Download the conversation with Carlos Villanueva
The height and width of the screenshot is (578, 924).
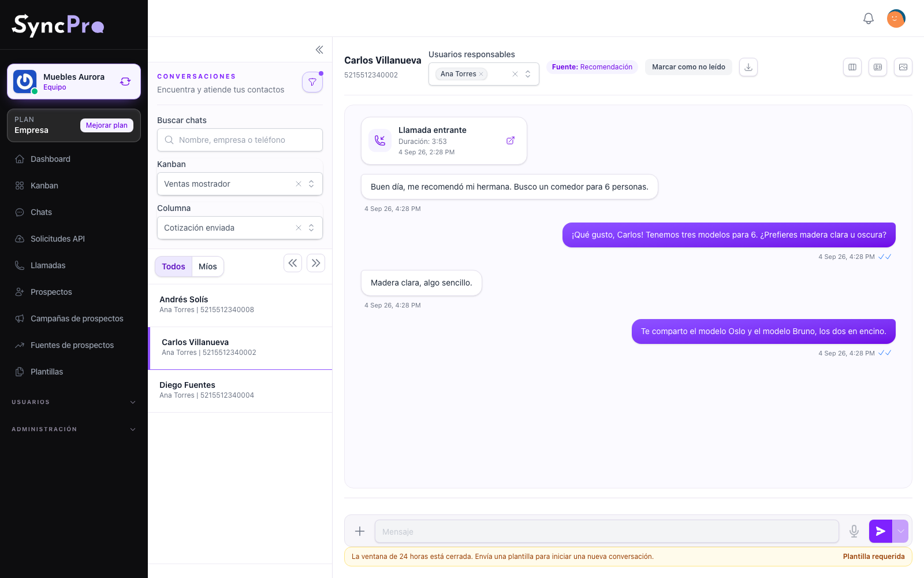[x=748, y=67]
